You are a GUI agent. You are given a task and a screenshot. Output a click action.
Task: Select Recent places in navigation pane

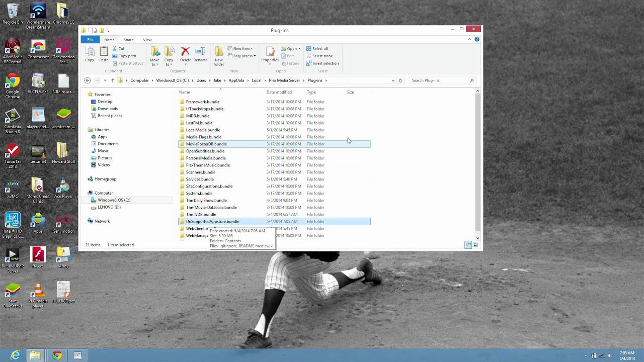[x=110, y=116]
